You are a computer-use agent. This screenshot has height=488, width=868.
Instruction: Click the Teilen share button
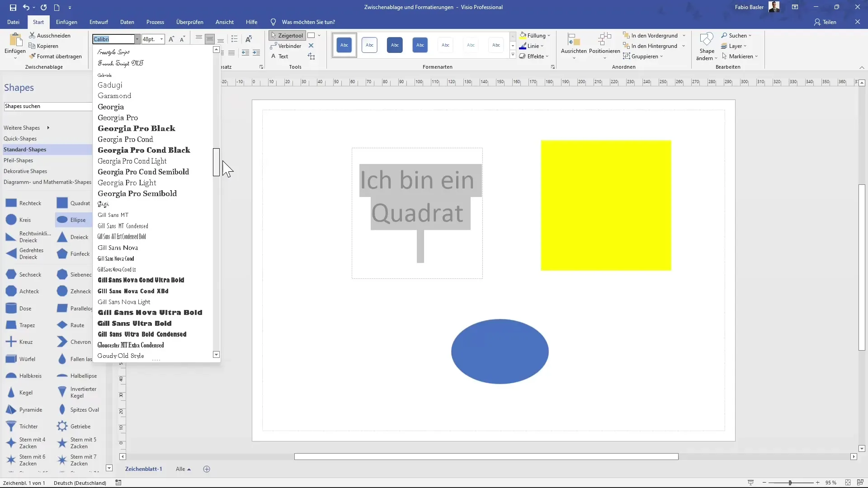pos(825,22)
